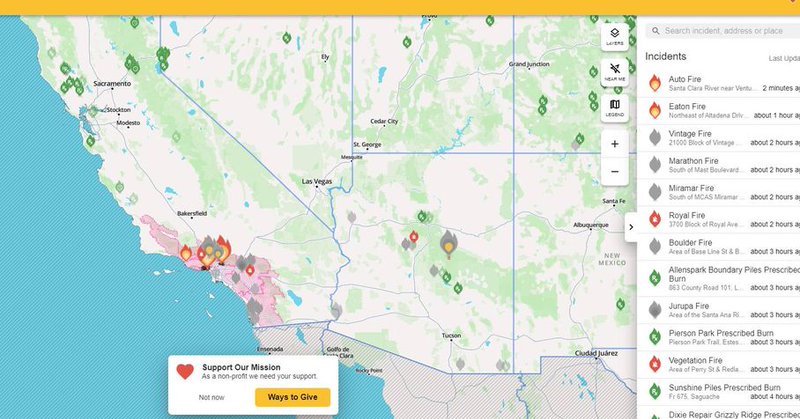
Task: Open the map Legend button
Action: pos(614,108)
